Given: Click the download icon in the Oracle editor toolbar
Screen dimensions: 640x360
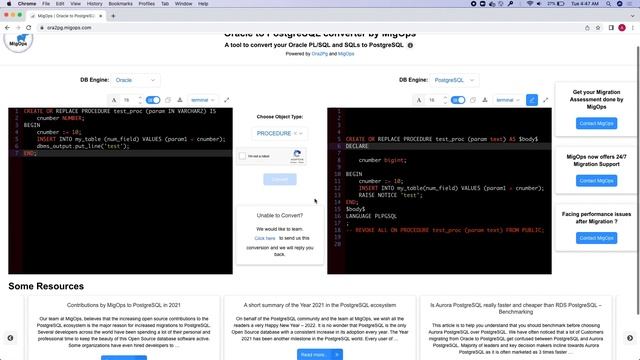Looking at the screenshot, I should point(180,100).
